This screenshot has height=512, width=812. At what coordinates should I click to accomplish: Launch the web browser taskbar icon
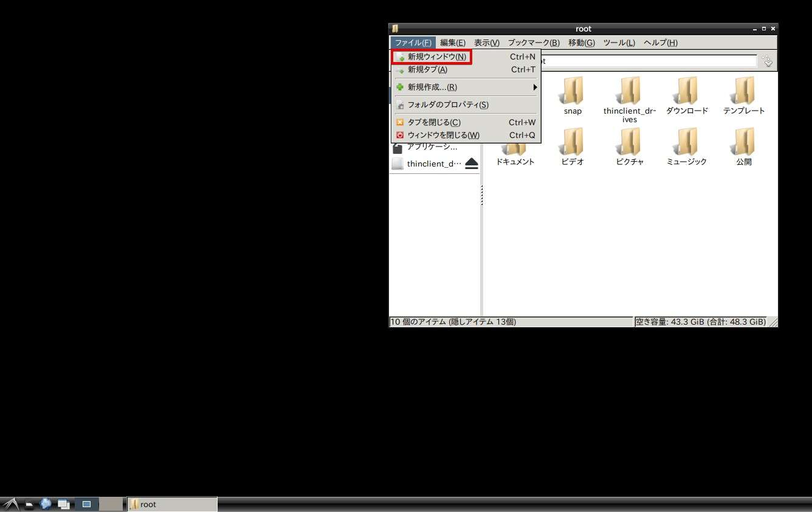(46, 503)
